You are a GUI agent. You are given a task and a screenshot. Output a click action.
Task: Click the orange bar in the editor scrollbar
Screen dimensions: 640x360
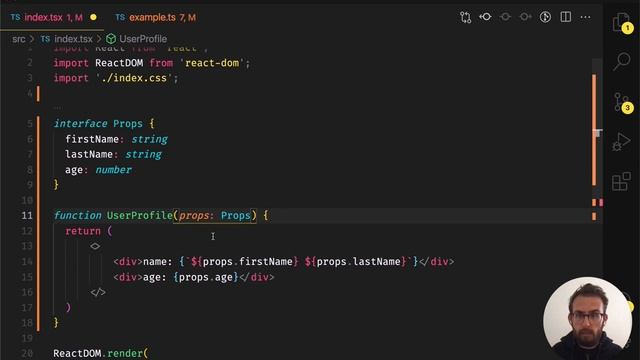(594, 129)
